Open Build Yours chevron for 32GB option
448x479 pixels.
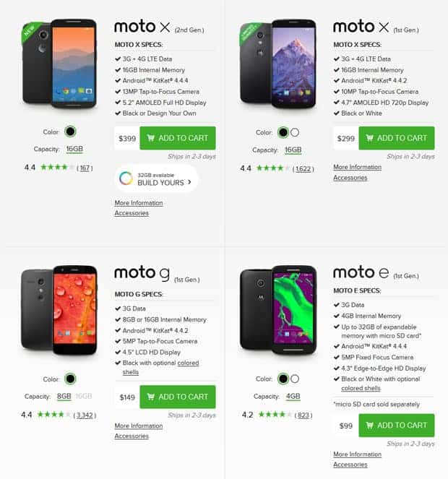(x=190, y=182)
